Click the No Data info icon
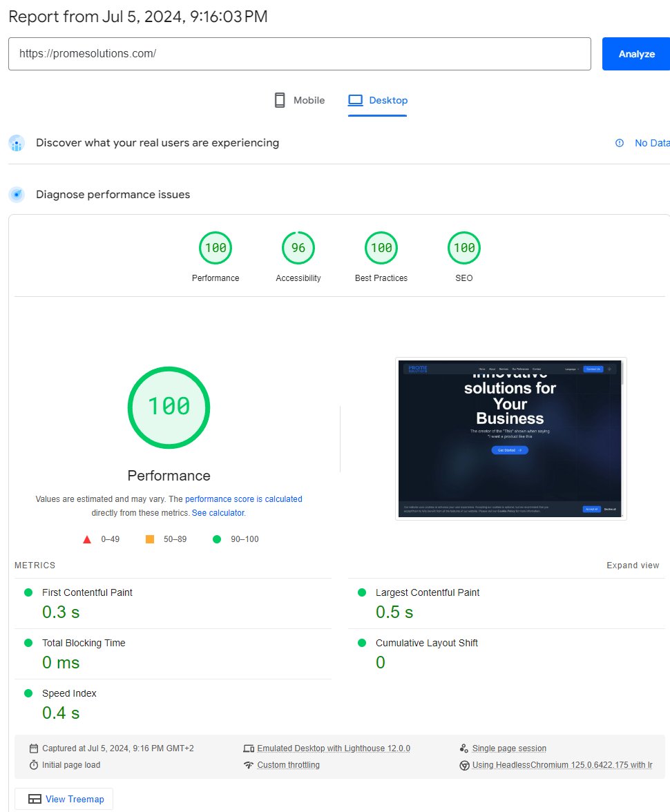Screen dimensions: 670x812 [619, 143]
